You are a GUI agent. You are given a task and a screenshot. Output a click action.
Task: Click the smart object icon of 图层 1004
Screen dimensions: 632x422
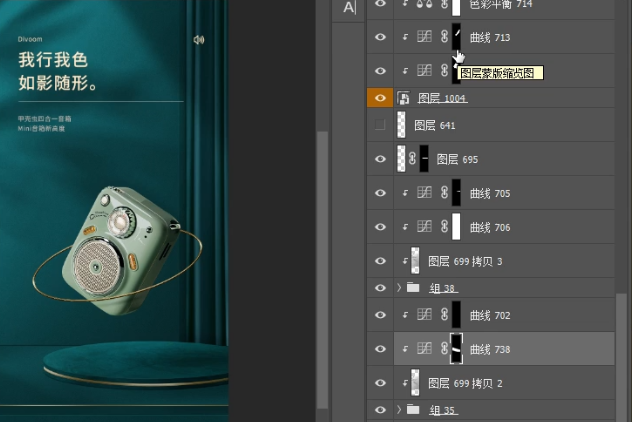click(403, 98)
